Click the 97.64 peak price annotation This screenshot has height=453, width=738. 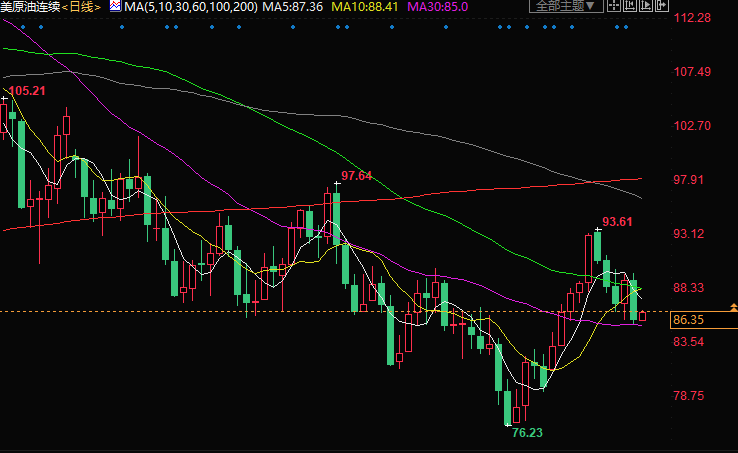356,176
